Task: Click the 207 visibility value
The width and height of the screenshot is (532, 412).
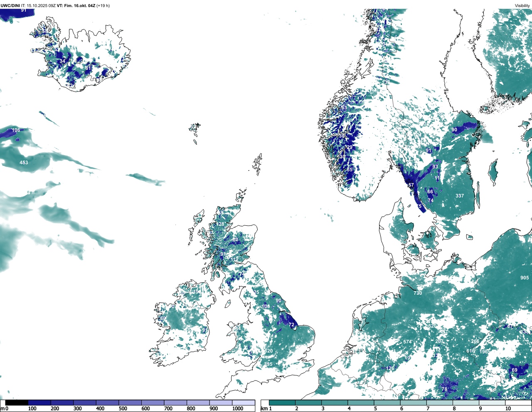Action: point(439,341)
